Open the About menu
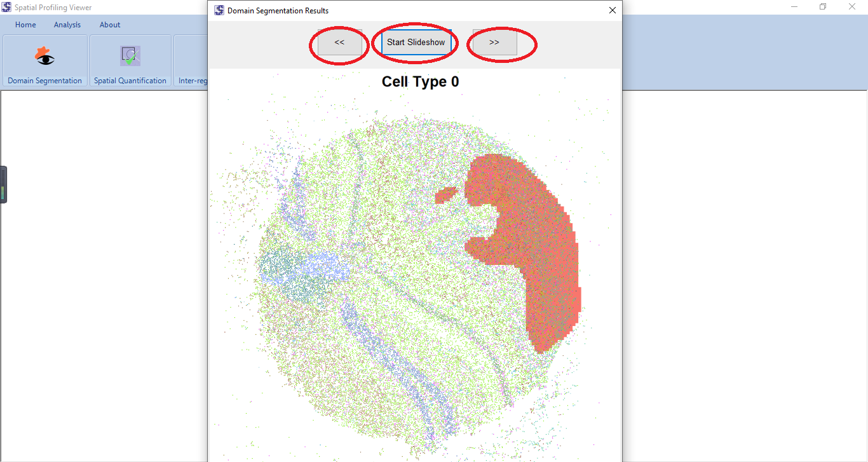This screenshot has height=462, width=868. click(110, 25)
